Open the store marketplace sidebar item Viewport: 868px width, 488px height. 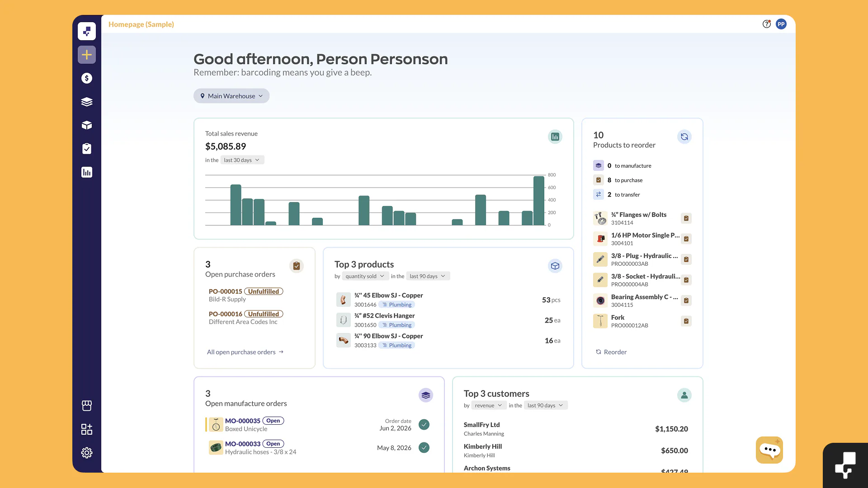(x=87, y=406)
